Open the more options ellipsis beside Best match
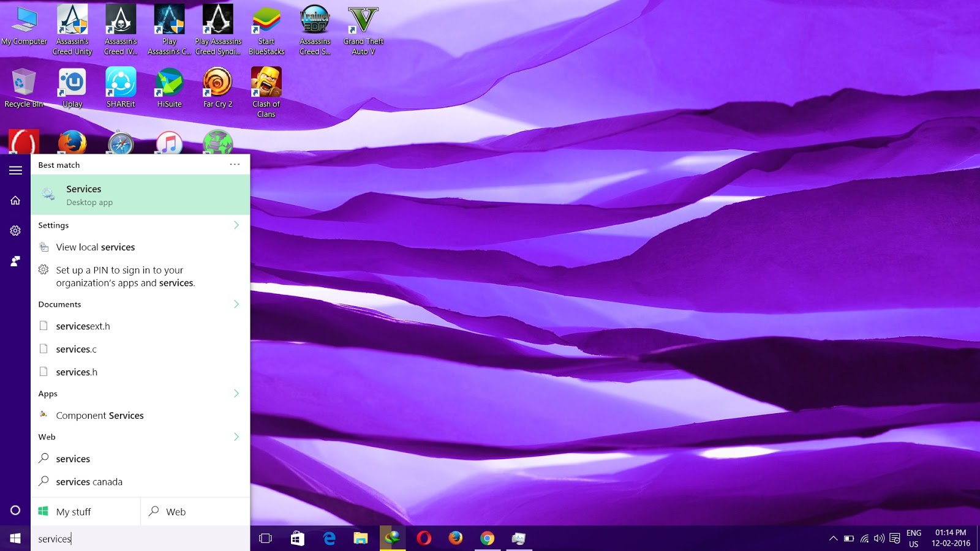The height and width of the screenshot is (551, 980). tap(235, 165)
